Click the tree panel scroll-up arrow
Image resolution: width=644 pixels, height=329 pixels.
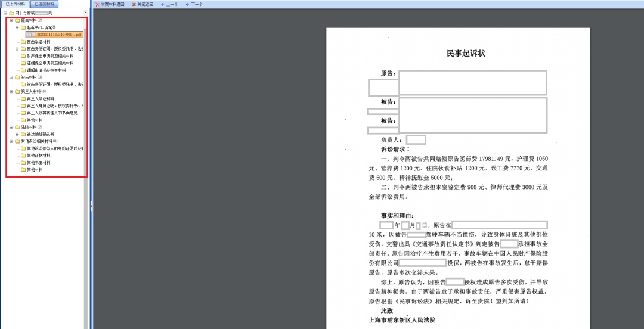coord(85,13)
